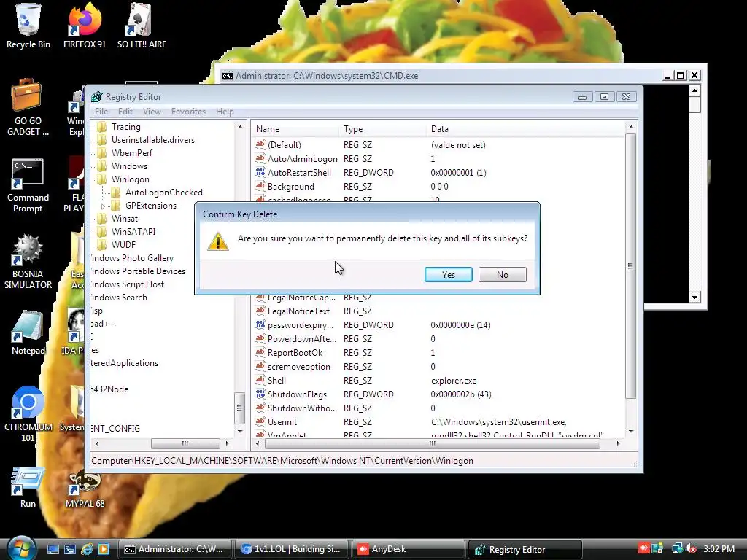747x560 pixels.
Task: Cancel deletion with No button
Action: pyautogui.click(x=502, y=274)
